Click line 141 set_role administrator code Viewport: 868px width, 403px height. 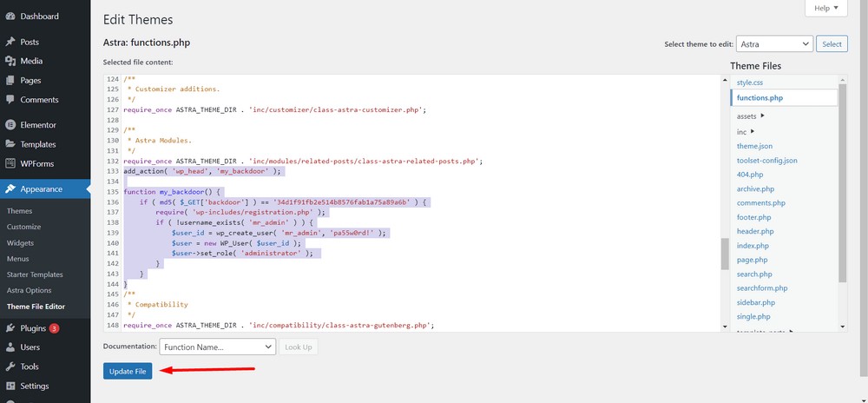[x=242, y=254]
